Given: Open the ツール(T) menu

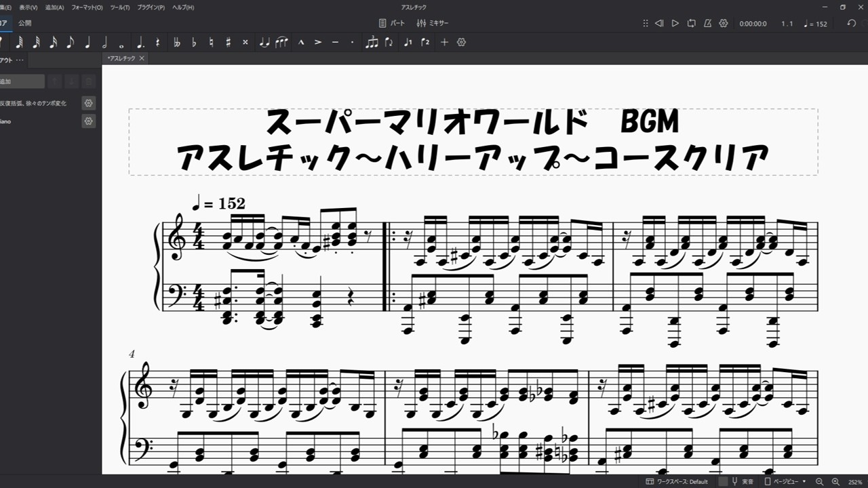Looking at the screenshot, I should point(120,7).
